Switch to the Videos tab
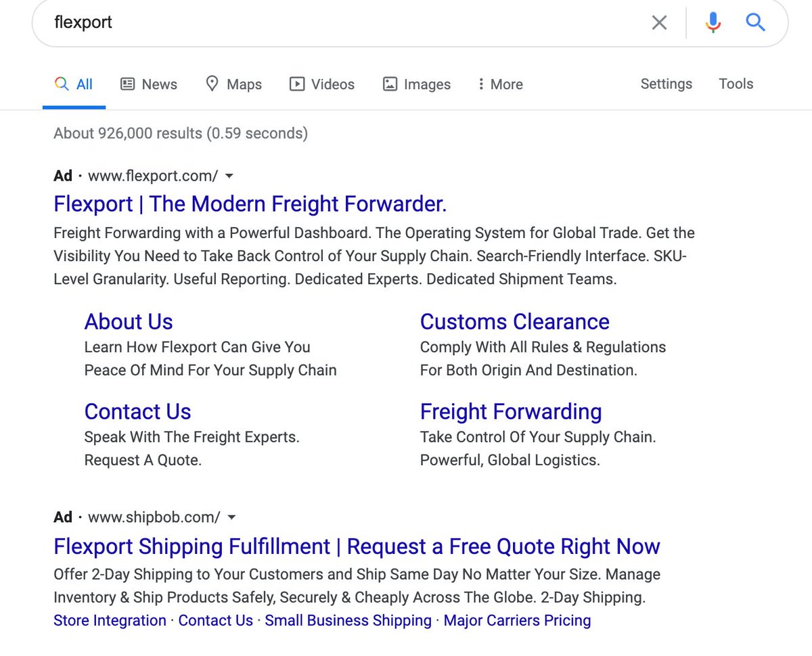Image resolution: width=812 pixels, height=656 pixels. tap(322, 85)
